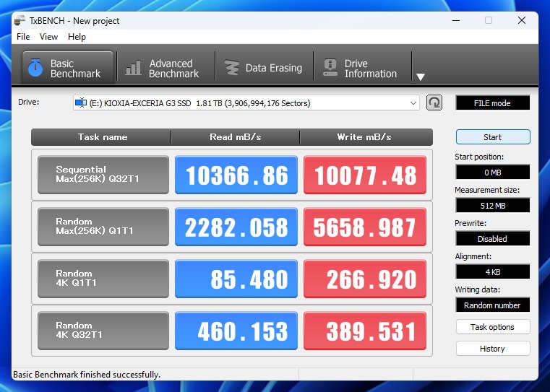Screen dimensions: 550x392
Task: Click status text 'Basic Benchmark finished successfully.'
Action: coord(87,375)
